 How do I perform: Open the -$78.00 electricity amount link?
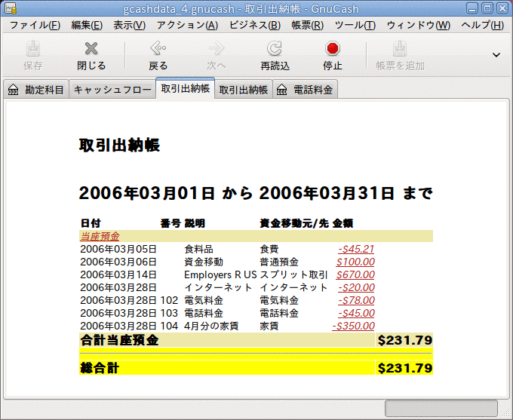tap(356, 300)
